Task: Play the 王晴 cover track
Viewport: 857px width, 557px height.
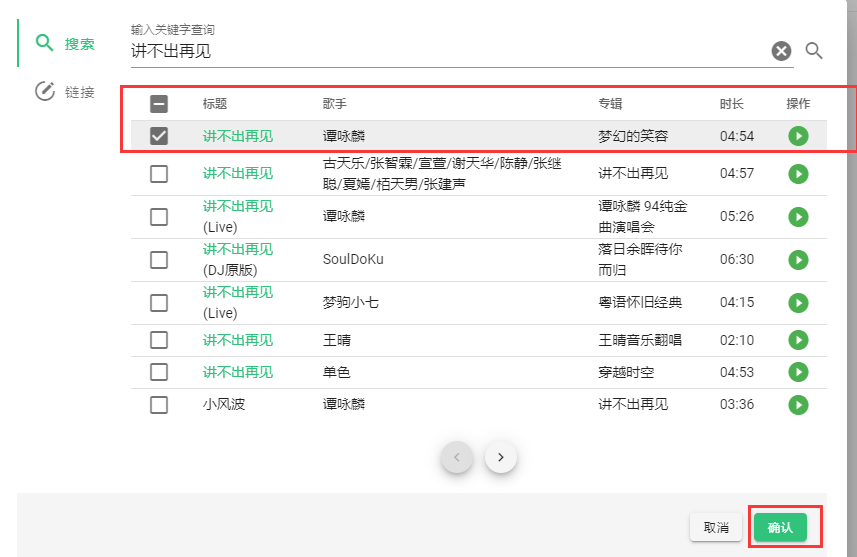Action: [x=798, y=340]
